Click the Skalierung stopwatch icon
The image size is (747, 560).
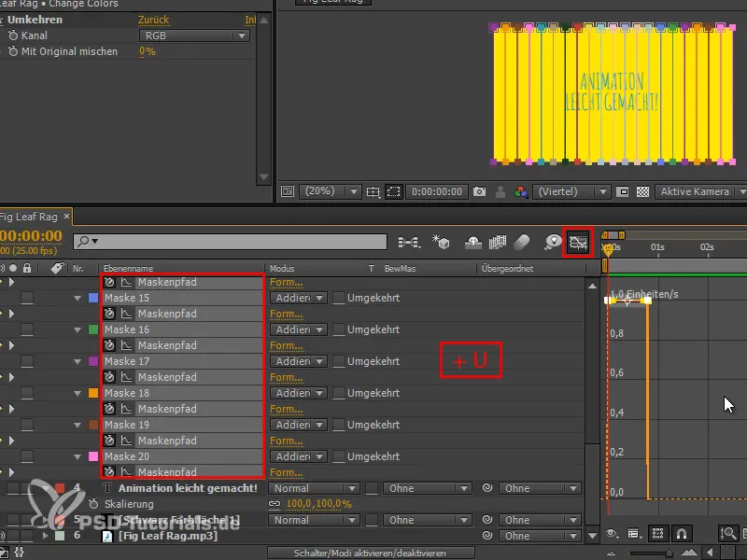coord(93,504)
